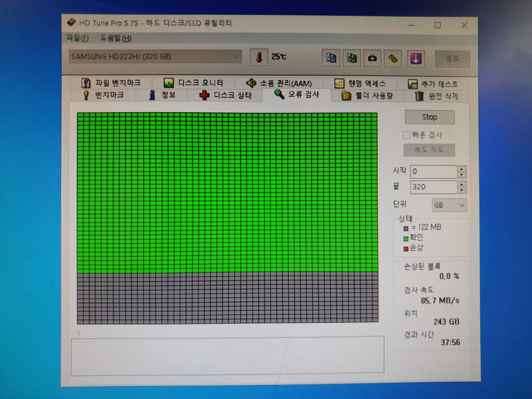Click inside the 끝 input field
532x399 pixels.
click(433, 187)
